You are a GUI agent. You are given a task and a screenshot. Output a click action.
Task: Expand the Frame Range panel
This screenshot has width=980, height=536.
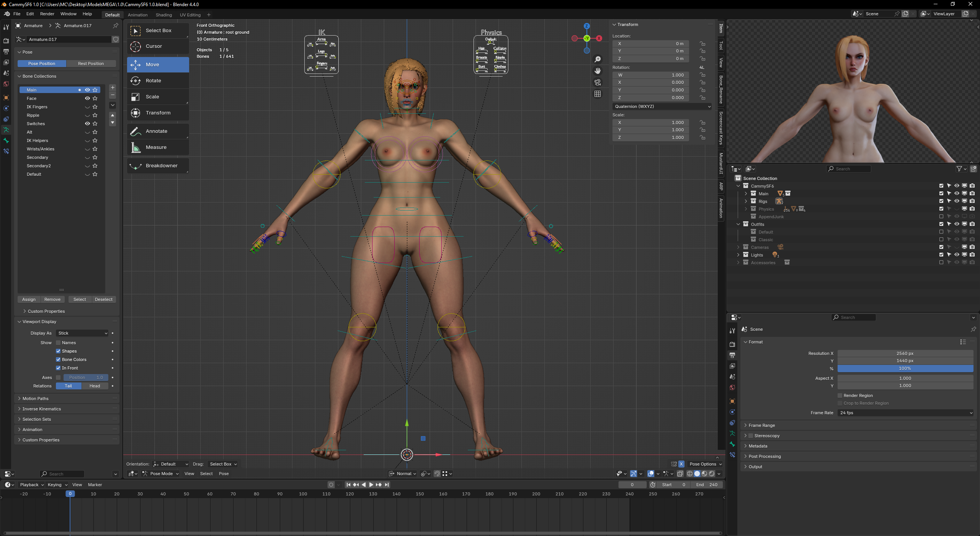click(x=762, y=425)
